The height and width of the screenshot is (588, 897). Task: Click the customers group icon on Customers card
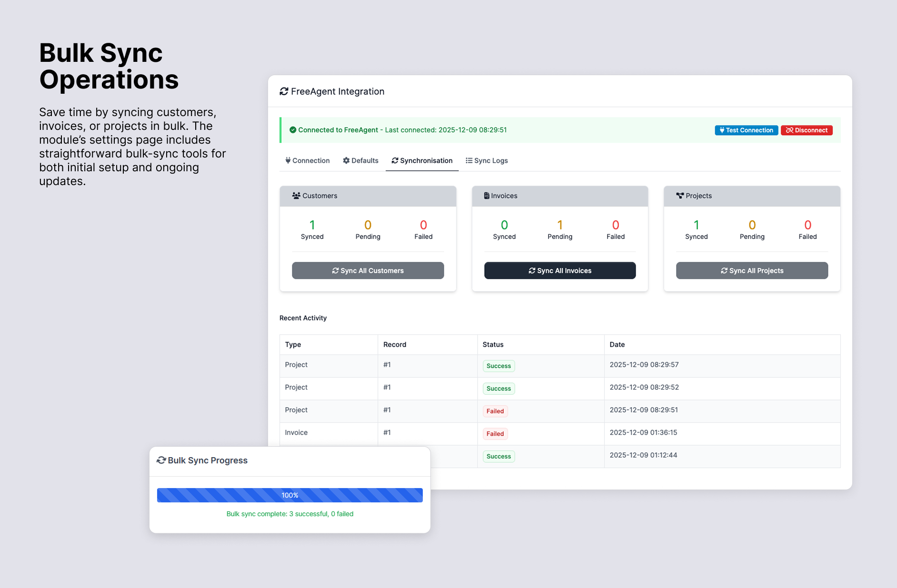296,196
